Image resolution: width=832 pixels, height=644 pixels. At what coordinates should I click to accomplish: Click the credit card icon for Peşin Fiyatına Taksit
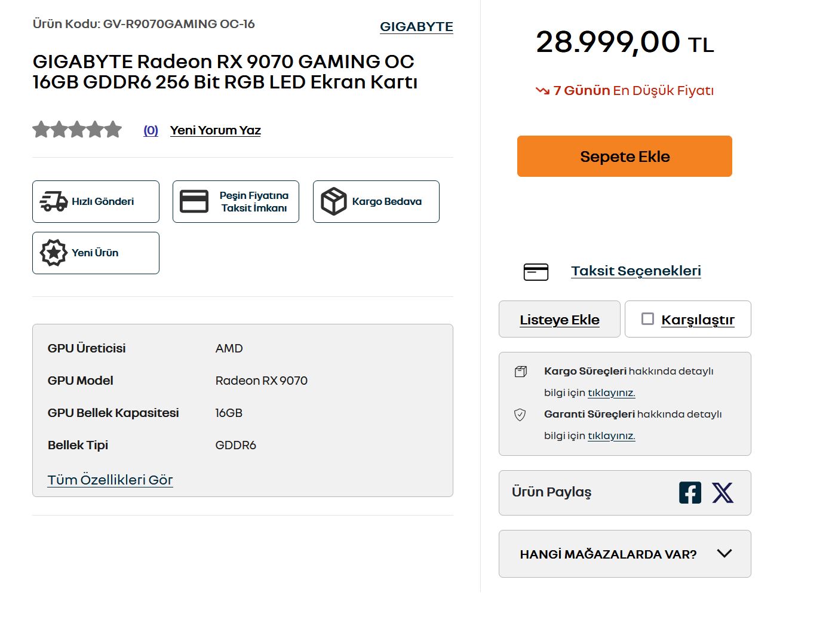(194, 201)
